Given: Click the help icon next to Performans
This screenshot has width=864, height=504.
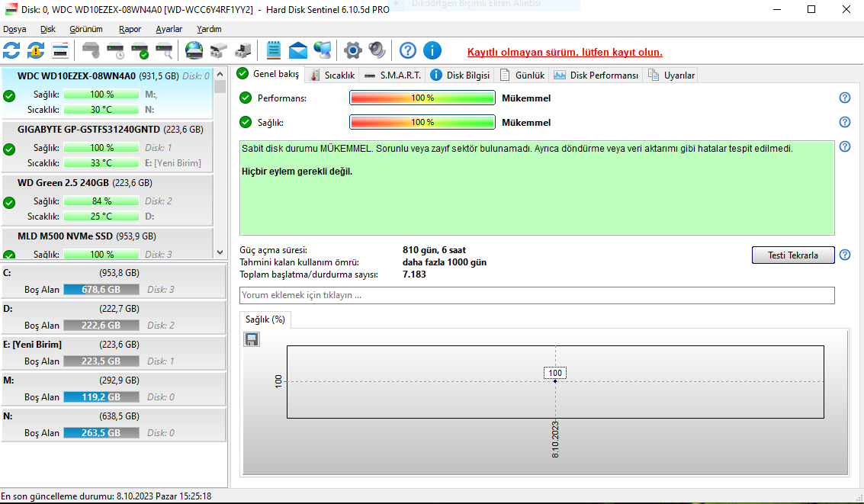Looking at the screenshot, I should tap(844, 98).
